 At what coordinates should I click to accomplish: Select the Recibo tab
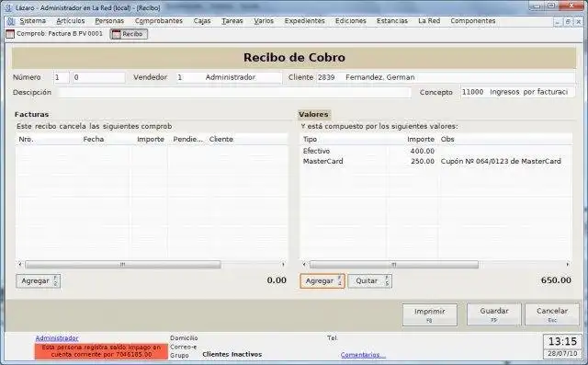click(129, 34)
